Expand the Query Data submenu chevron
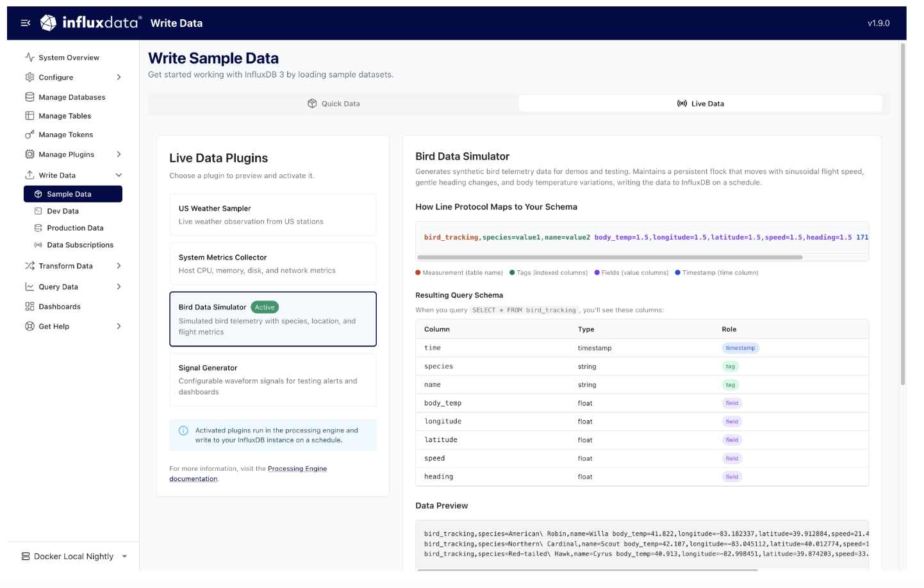Screen dimensions: 924x588 pyautogui.click(x=119, y=286)
